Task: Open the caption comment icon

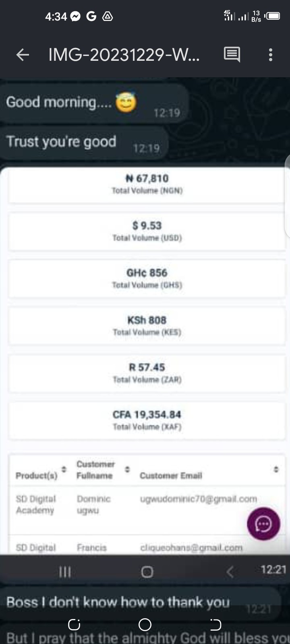Action: 232,54
